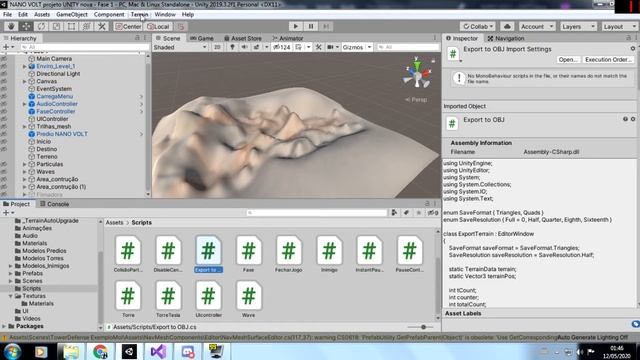Open the Account dropdown
The width and height of the screenshot is (640, 360).
pos(537,27)
